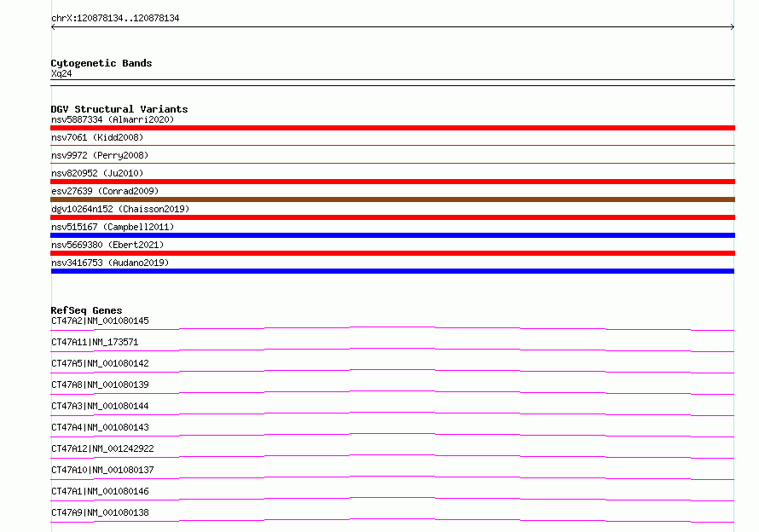Click the blue bar for nsv515167
The width and height of the screenshot is (759, 532).
point(392,235)
